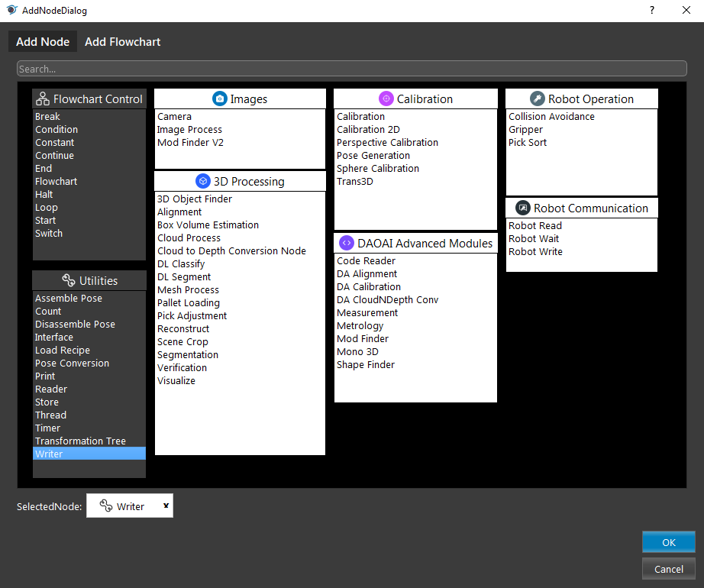The width and height of the screenshot is (704, 588).
Task: Select the Camera node
Action: (174, 116)
